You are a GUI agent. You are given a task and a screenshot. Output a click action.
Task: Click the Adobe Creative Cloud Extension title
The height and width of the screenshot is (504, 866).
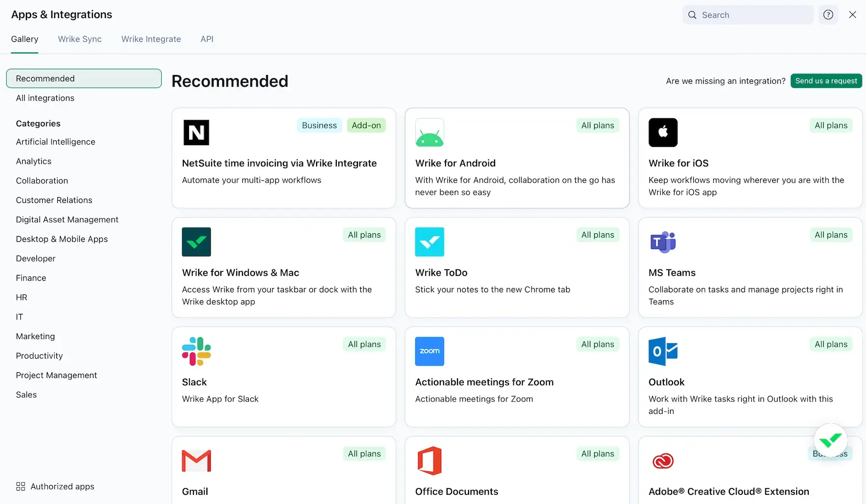(729, 491)
